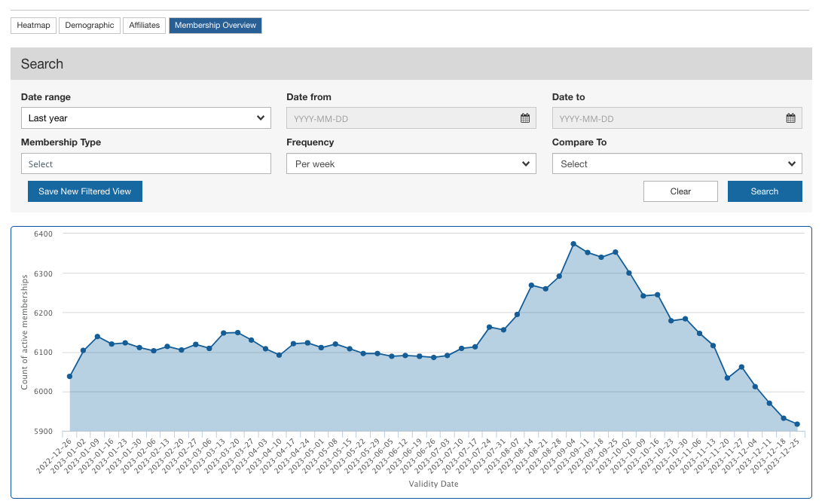825x504 pixels.
Task: Click the last data point at 2023-12-25
Action: pyautogui.click(x=797, y=425)
